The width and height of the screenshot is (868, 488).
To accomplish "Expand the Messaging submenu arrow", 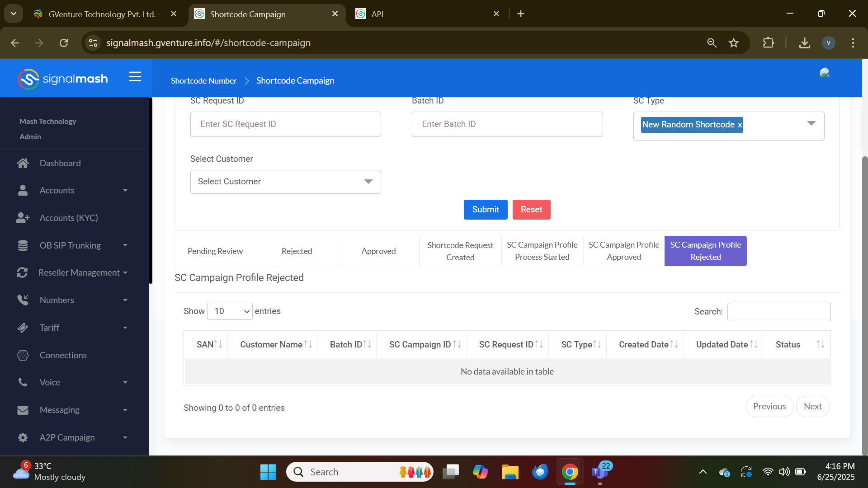I will pos(125,410).
